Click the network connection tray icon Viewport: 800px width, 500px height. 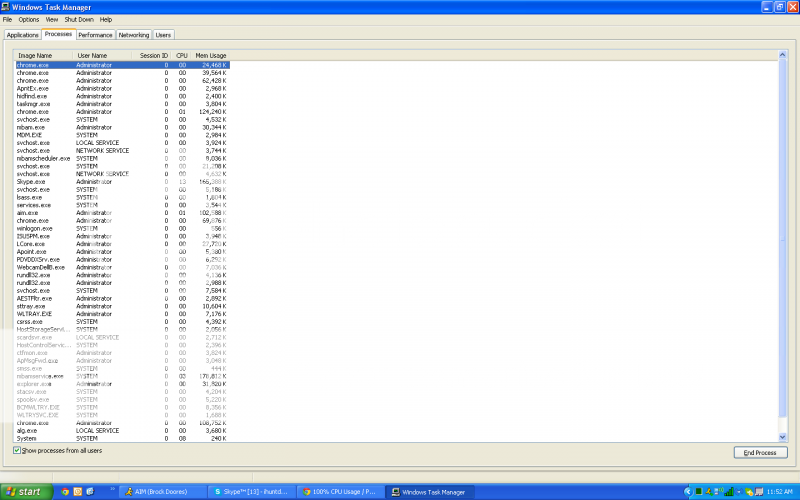coord(718,492)
